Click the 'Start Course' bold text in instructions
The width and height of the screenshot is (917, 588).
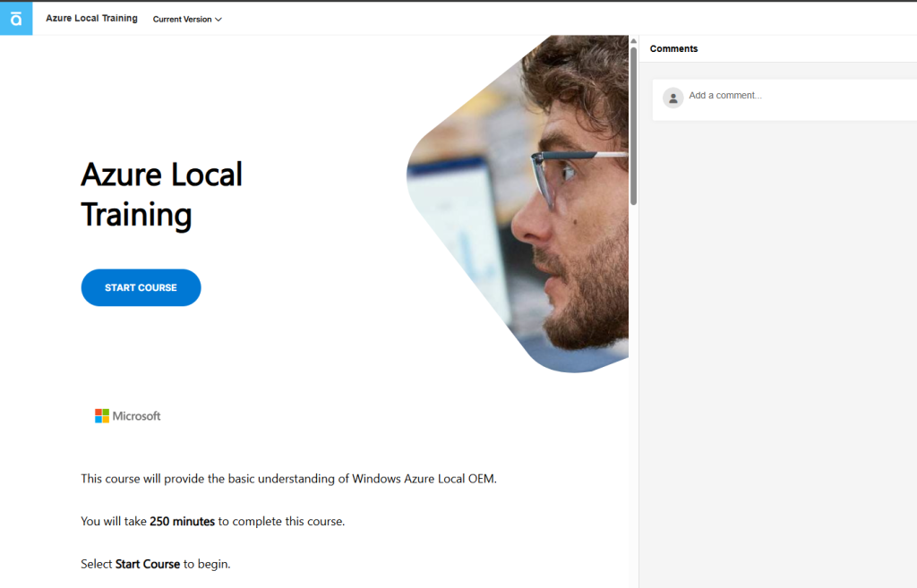[x=148, y=564]
